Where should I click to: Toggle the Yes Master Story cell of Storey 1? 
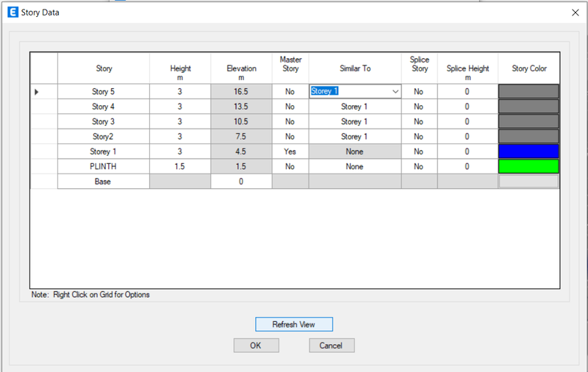click(290, 151)
